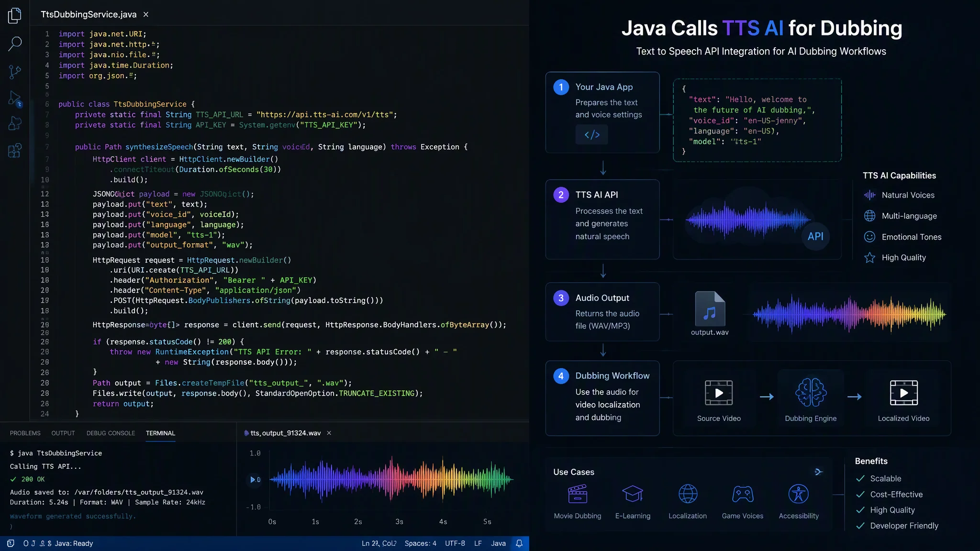Select the tts_output_91324.wav preview tab
This screenshot has height=551, width=980.
[x=285, y=433]
